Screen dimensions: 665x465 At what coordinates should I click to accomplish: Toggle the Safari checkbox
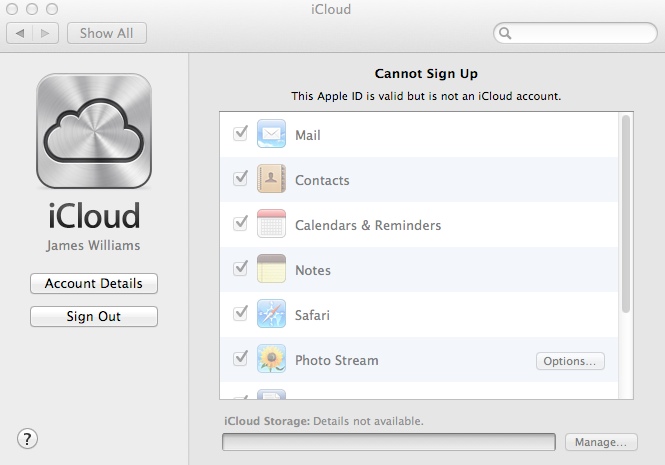(240, 313)
